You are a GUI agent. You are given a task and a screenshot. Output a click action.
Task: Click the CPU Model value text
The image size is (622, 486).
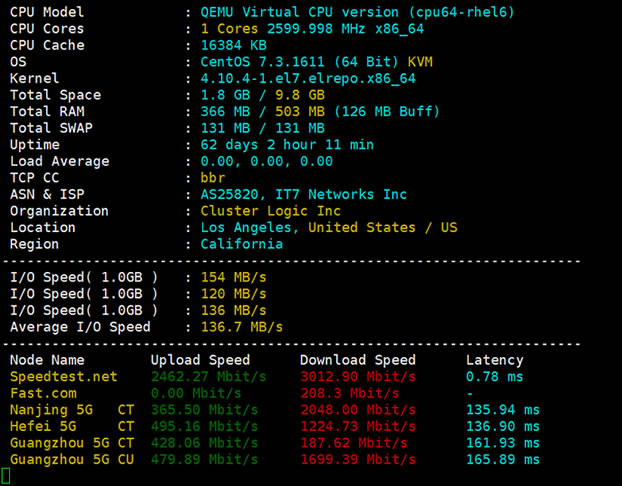(357, 12)
